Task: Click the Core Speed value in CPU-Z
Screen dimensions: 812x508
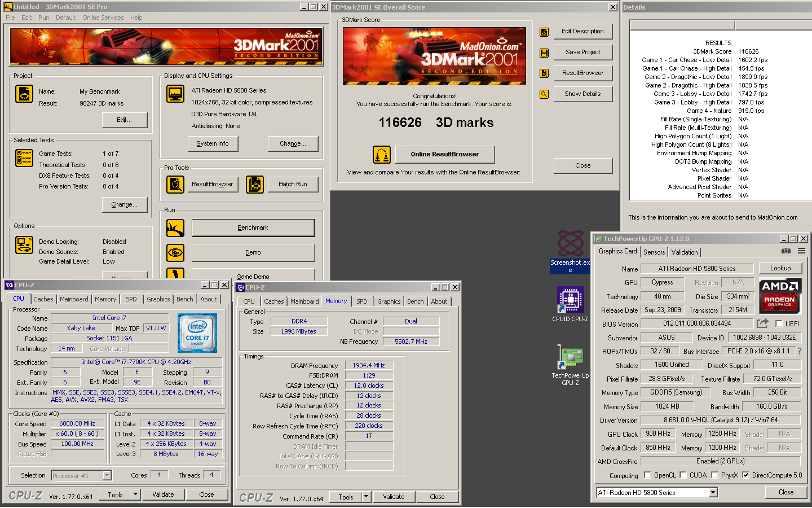Action: 77,423
